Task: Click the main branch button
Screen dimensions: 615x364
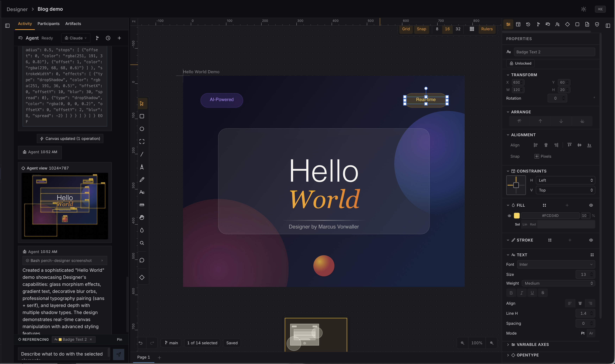Action: pyautogui.click(x=171, y=343)
